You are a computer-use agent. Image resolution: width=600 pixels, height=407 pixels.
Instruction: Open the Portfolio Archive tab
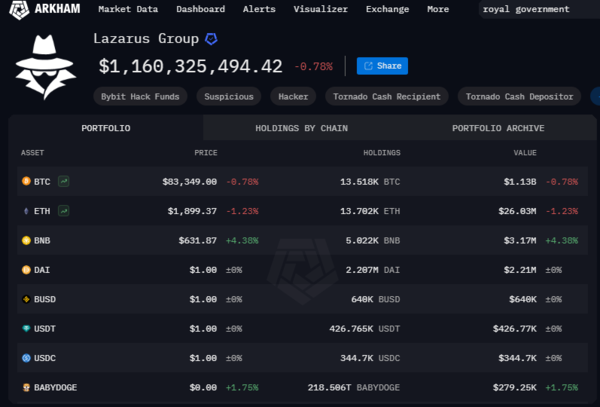(497, 128)
